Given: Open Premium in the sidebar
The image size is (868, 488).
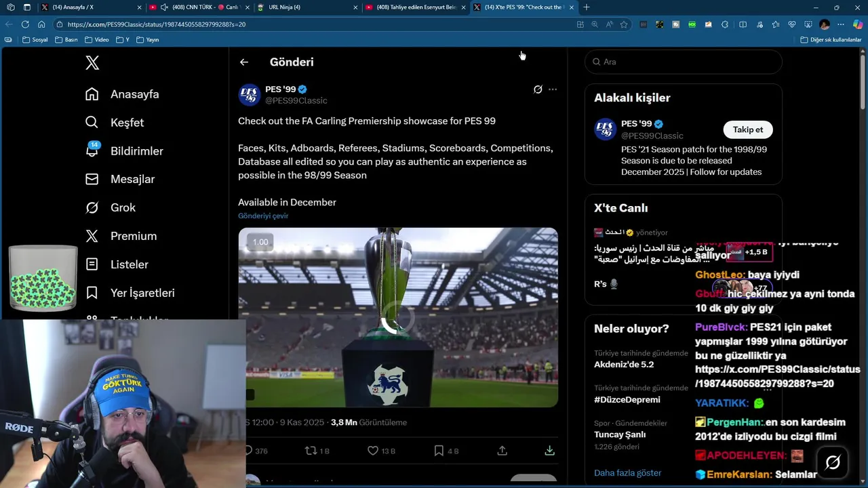Looking at the screenshot, I should coord(121,236).
